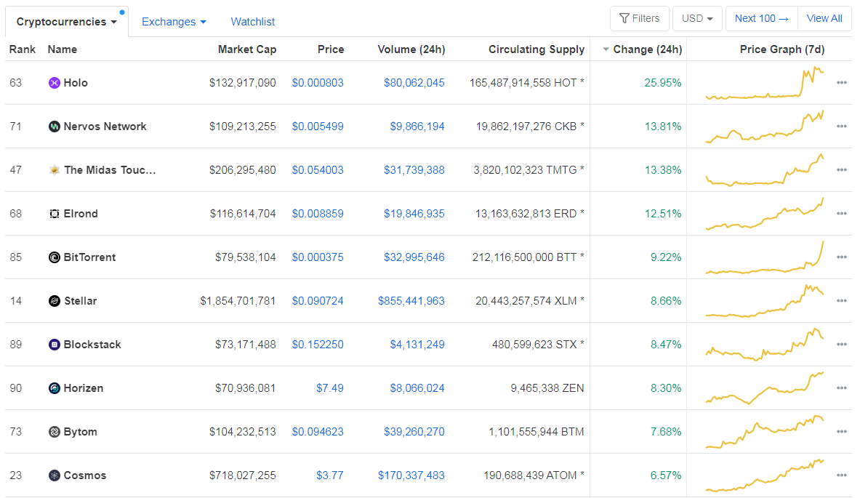Go to Next 100 cryptocurrencies
Image resolution: width=868 pixels, height=498 pixels.
(x=761, y=18)
